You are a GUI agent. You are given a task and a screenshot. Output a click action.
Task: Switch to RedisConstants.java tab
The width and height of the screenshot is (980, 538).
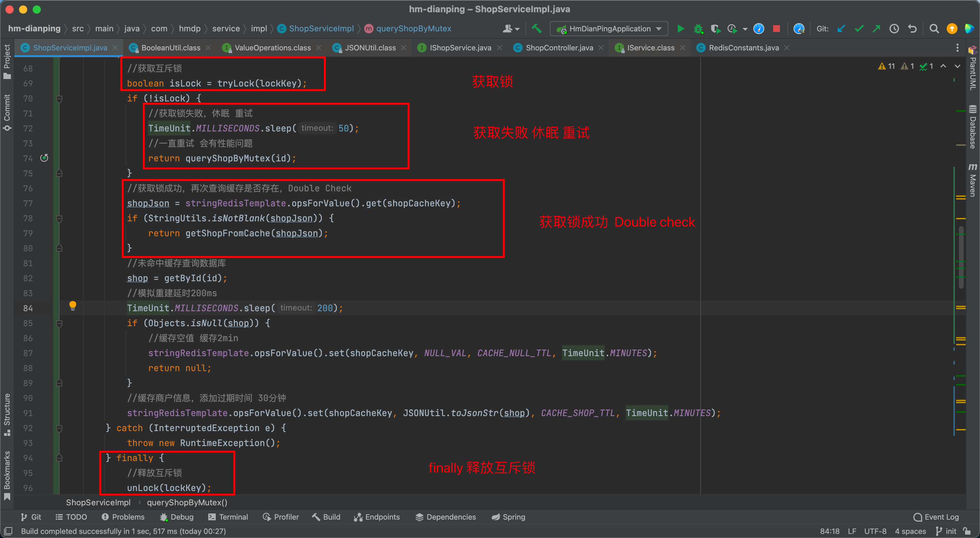pos(744,48)
